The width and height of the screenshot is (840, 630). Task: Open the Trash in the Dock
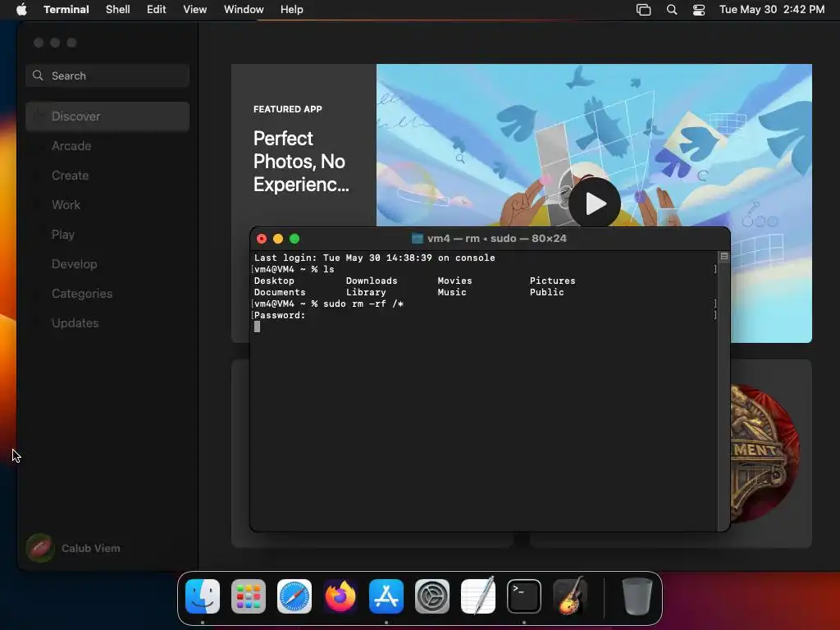tap(637, 596)
